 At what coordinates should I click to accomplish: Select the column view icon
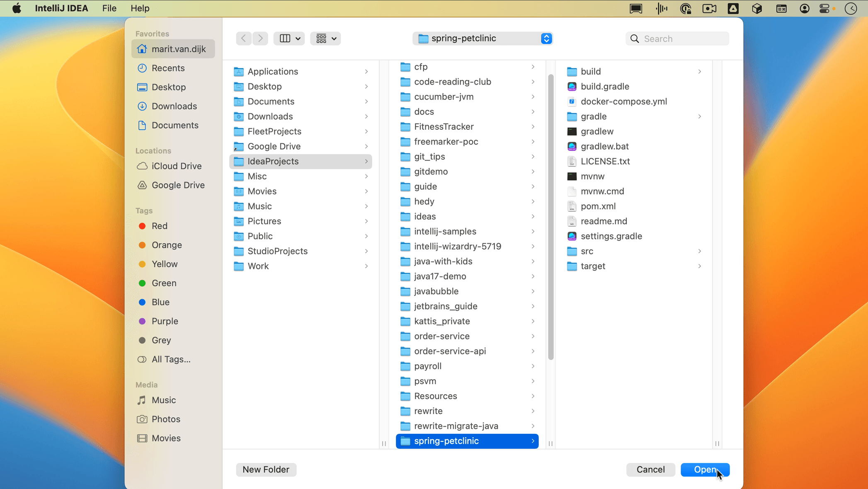point(285,38)
